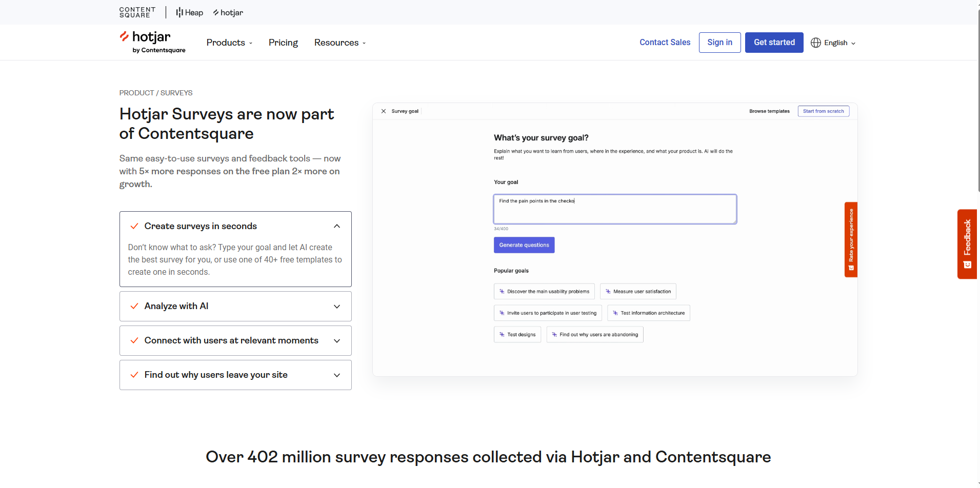Click sparkle icon on Test information architecture chip

coord(615,313)
